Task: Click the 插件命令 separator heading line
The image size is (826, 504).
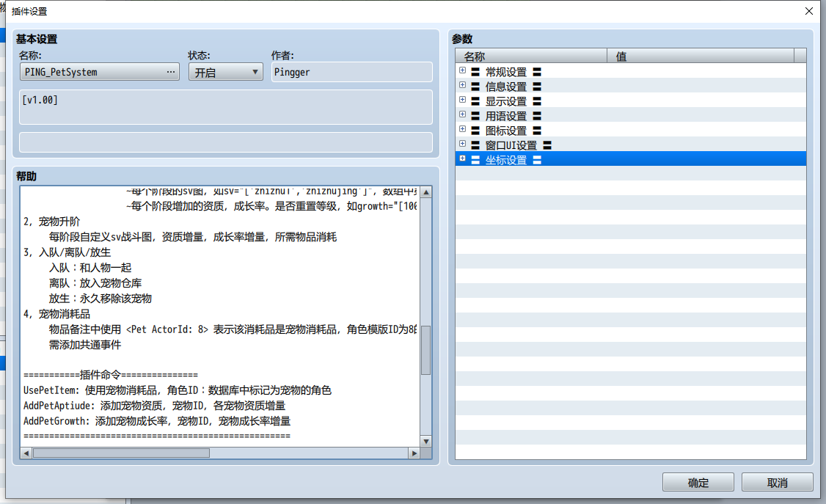Action: coord(111,375)
